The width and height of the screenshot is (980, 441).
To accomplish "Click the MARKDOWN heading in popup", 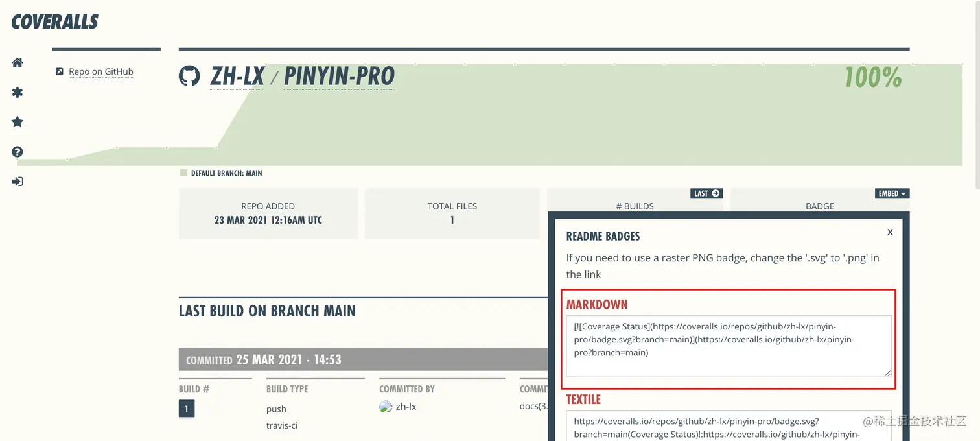I will (597, 305).
